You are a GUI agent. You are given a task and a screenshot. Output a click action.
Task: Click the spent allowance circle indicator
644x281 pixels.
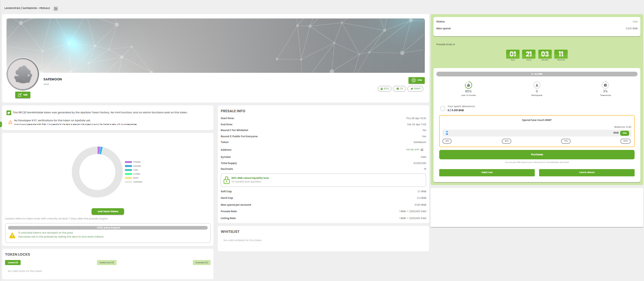[442, 108]
